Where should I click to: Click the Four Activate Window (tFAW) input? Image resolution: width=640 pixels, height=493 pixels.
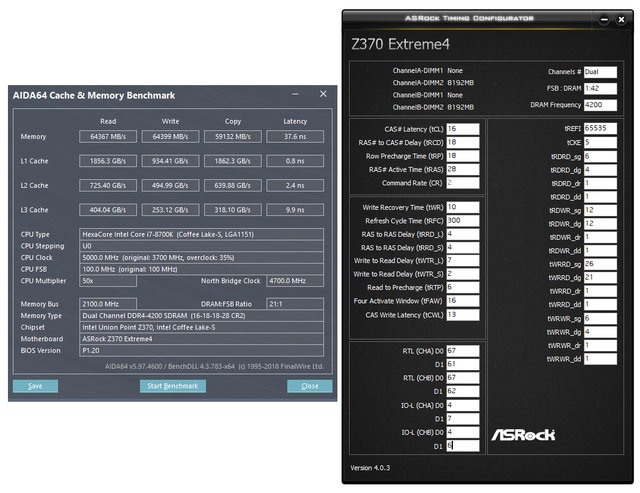coord(462,301)
